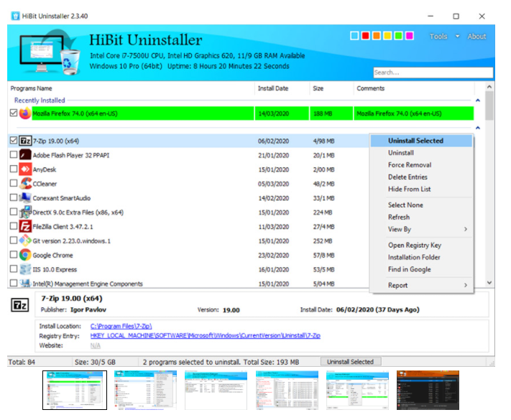
Task: Select the light blue theme color
Action: [354, 35]
